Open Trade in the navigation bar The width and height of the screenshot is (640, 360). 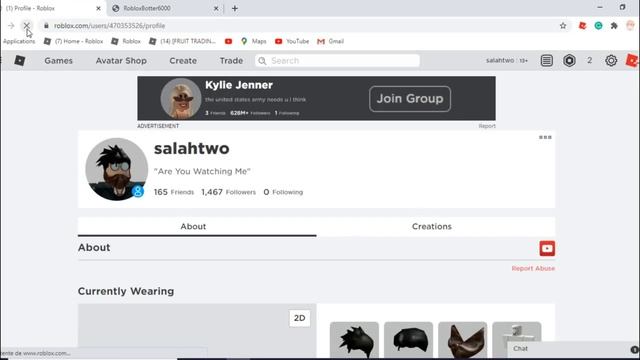click(x=231, y=60)
